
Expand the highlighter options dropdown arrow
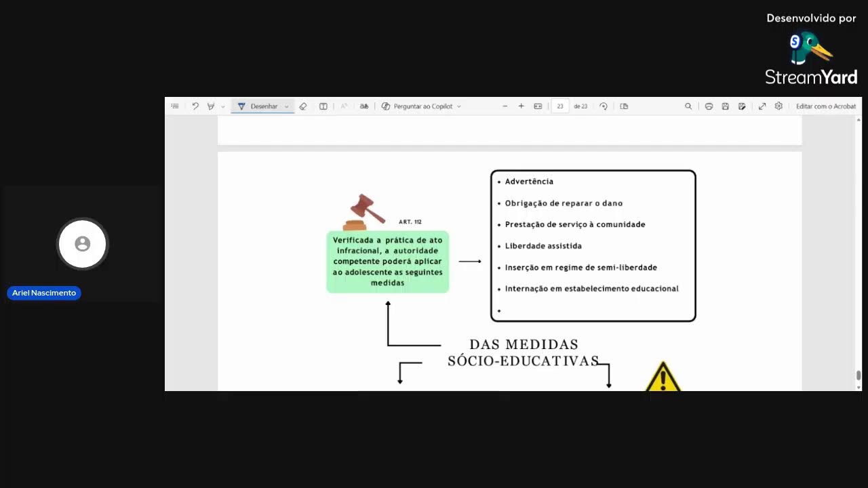[x=222, y=106]
